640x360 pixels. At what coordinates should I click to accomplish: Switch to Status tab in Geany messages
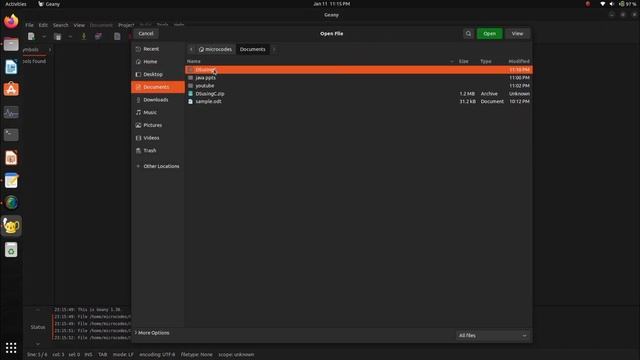[38, 327]
